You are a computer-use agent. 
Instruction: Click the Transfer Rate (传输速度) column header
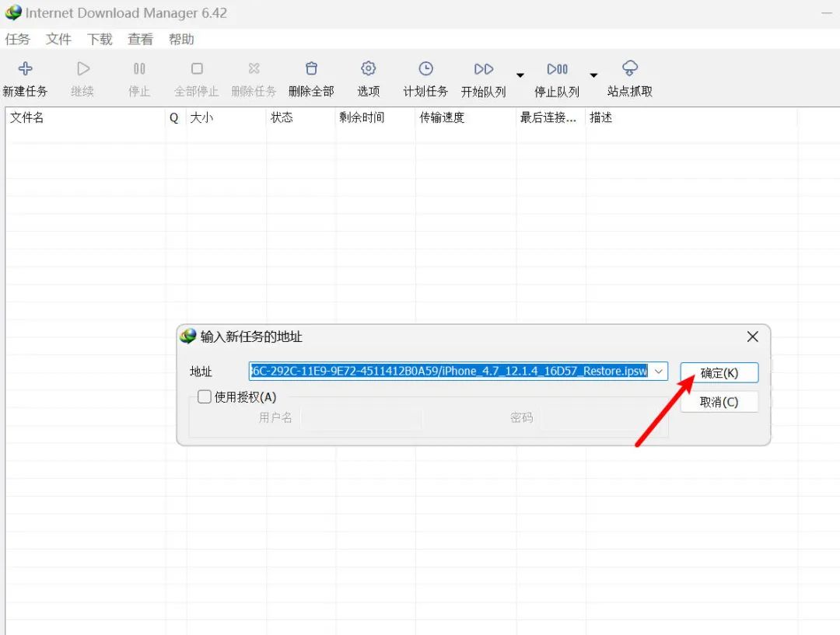point(466,117)
